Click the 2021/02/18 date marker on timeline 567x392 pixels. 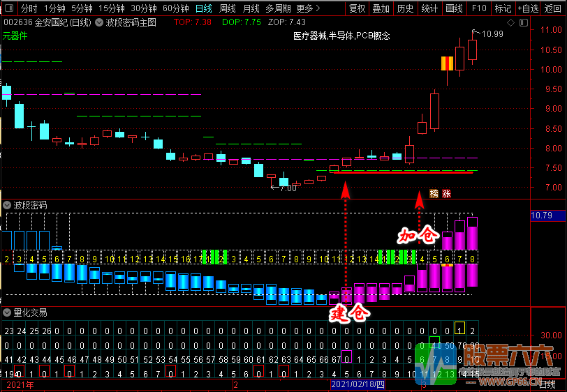[x=358, y=384]
